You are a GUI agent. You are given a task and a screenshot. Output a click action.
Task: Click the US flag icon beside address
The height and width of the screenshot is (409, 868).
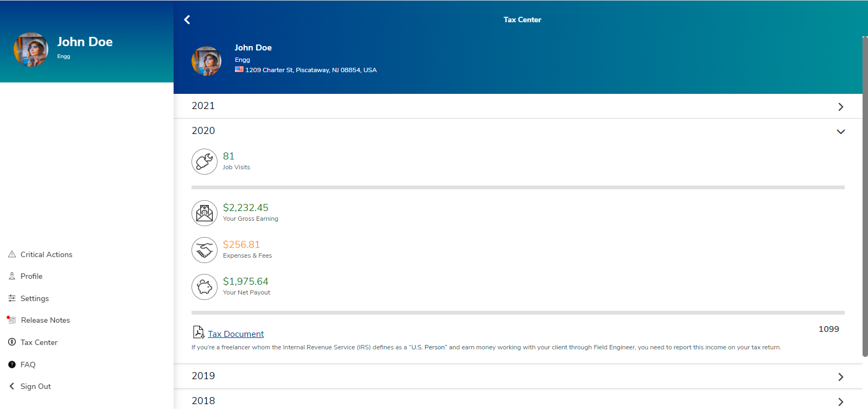(239, 69)
